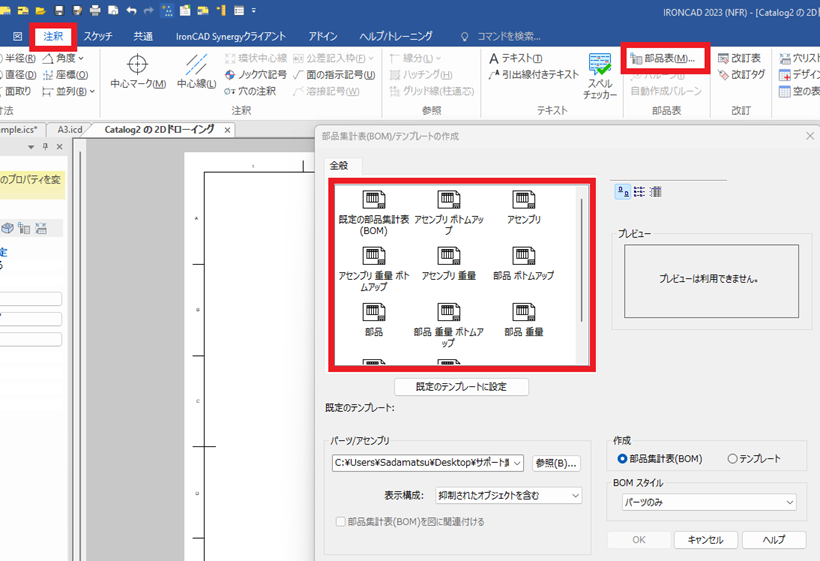Click the アセンブリ template item
This screenshot has height=561, width=820.
523,208
